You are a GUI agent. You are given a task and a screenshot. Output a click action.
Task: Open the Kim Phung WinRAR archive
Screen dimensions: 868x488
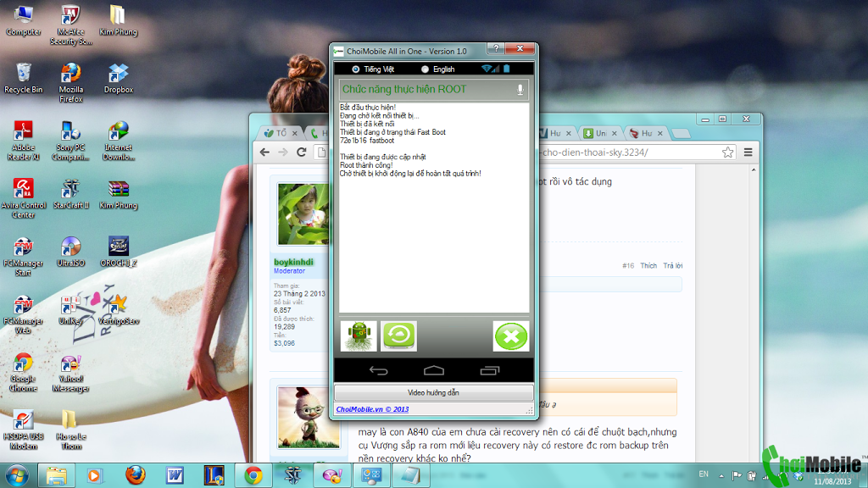click(x=119, y=194)
